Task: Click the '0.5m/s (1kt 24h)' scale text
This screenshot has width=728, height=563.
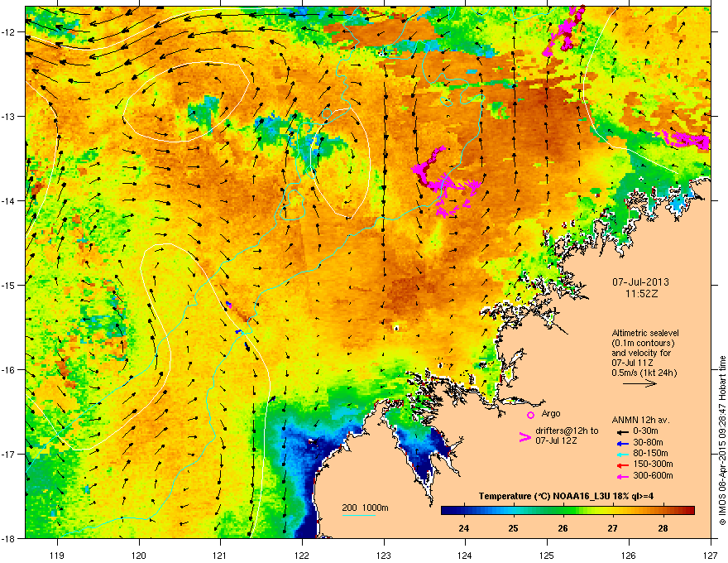Action: (644, 373)
